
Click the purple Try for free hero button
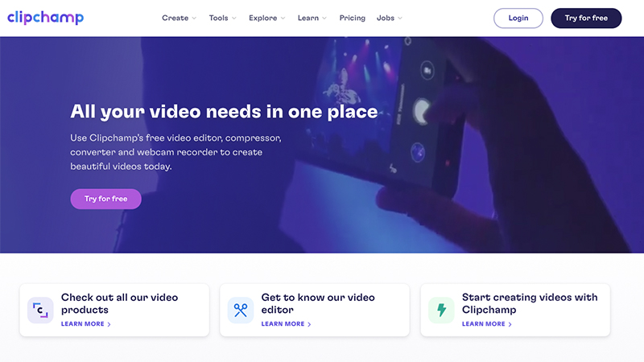tap(106, 199)
